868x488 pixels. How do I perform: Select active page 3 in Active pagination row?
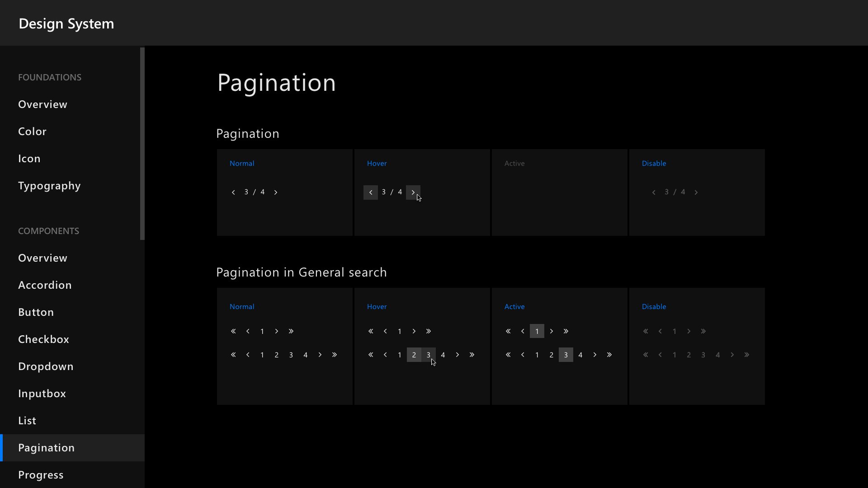[566, 355]
